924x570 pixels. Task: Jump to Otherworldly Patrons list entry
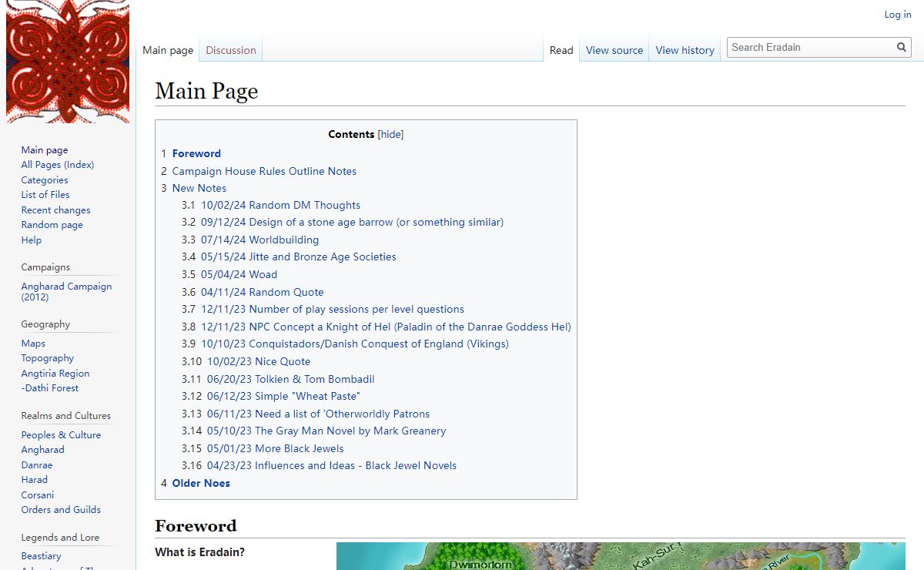pyautogui.click(x=318, y=414)
